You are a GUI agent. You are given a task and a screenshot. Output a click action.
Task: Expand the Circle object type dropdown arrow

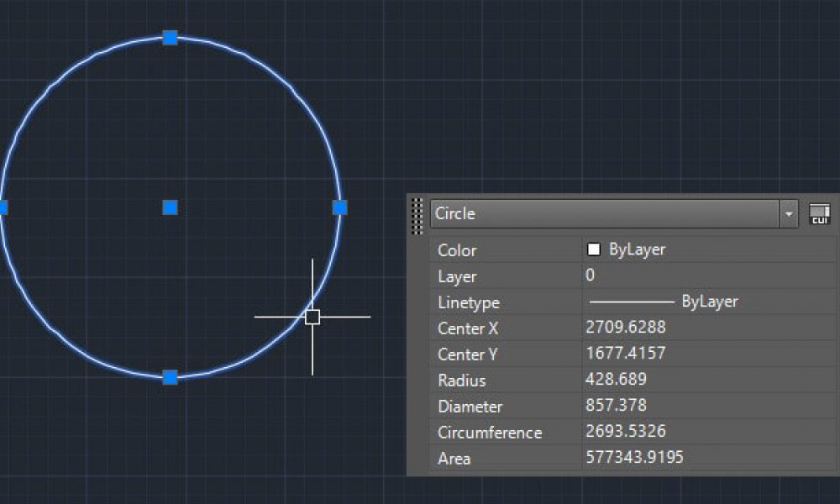pyautogui.click(x=788, y=214)
